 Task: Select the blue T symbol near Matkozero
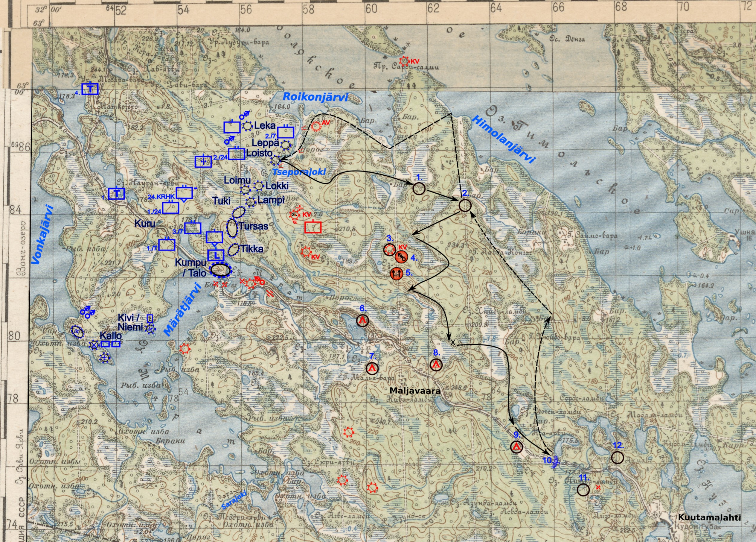(90, 89)
